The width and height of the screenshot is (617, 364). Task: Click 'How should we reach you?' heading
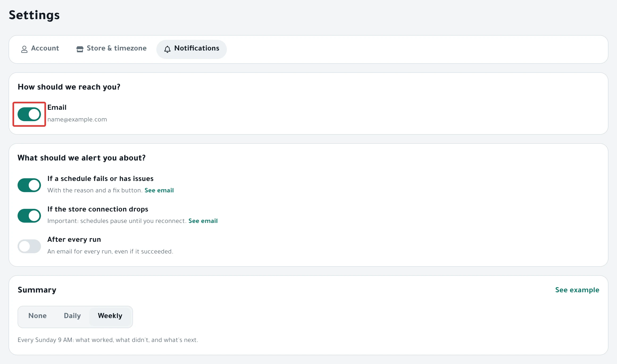[69, 87]
